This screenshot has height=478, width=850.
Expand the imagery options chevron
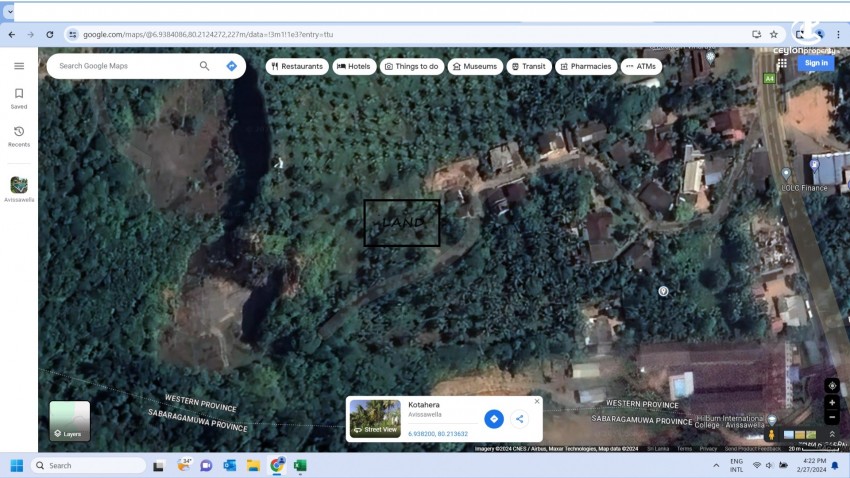[x=832, y=434]
